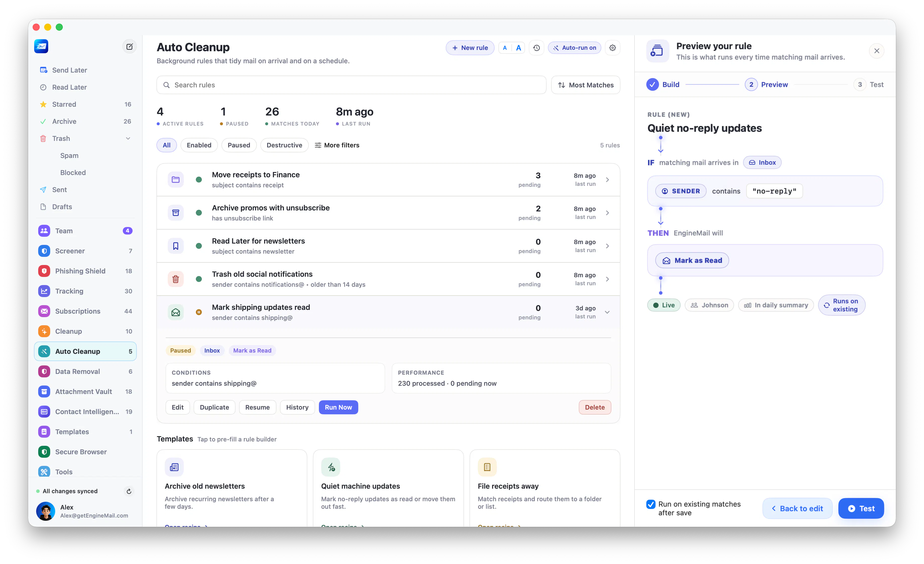Viewport: 924px width, 564px height.
Task: Click Resume for paused rule
Action: coord(257,408)
